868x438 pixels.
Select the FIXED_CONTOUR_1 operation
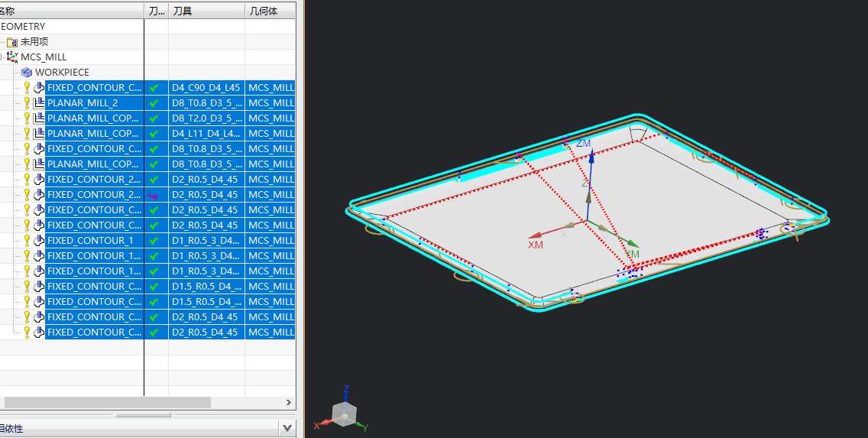(x=90, y=241)
